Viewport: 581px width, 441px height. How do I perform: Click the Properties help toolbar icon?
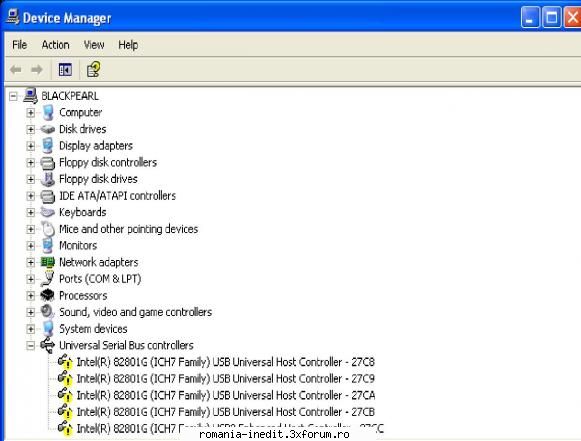point(93,70)
